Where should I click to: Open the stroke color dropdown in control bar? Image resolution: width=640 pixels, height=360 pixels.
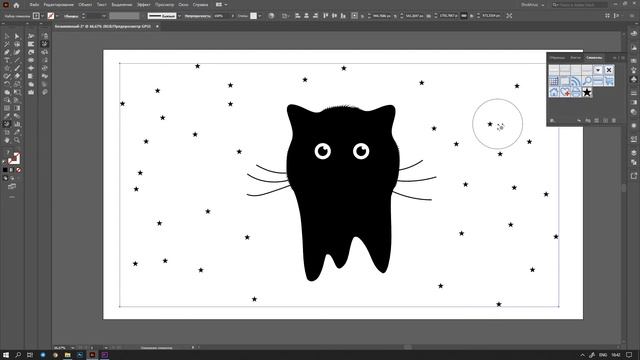click(x=57, y=16)
